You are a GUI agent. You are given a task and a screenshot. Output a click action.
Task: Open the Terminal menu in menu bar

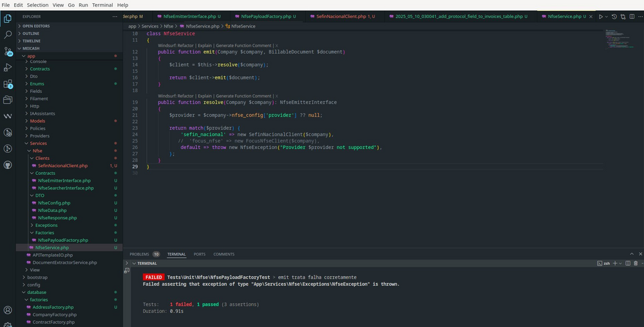[102, 5]
